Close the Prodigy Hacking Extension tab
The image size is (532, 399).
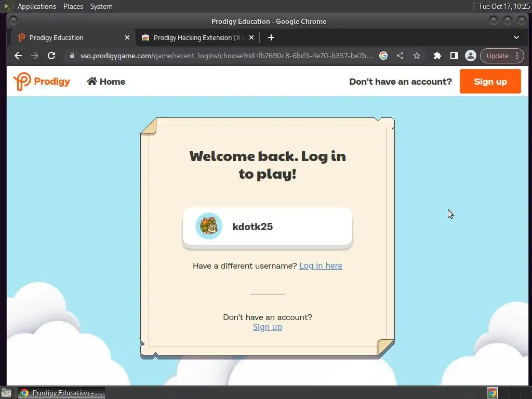coord(251,37)
